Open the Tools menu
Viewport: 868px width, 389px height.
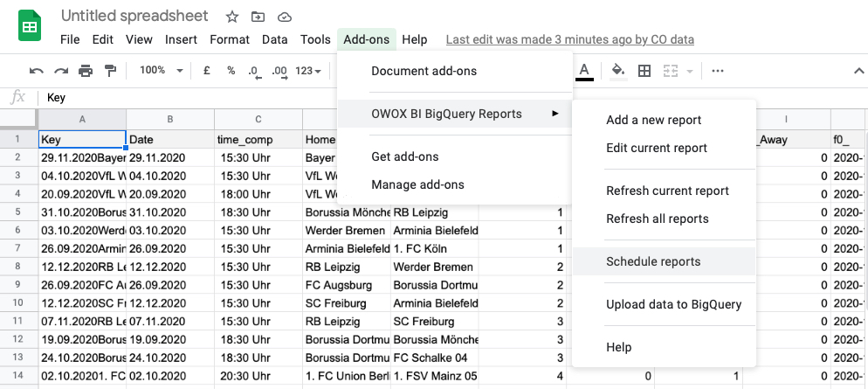315,39
